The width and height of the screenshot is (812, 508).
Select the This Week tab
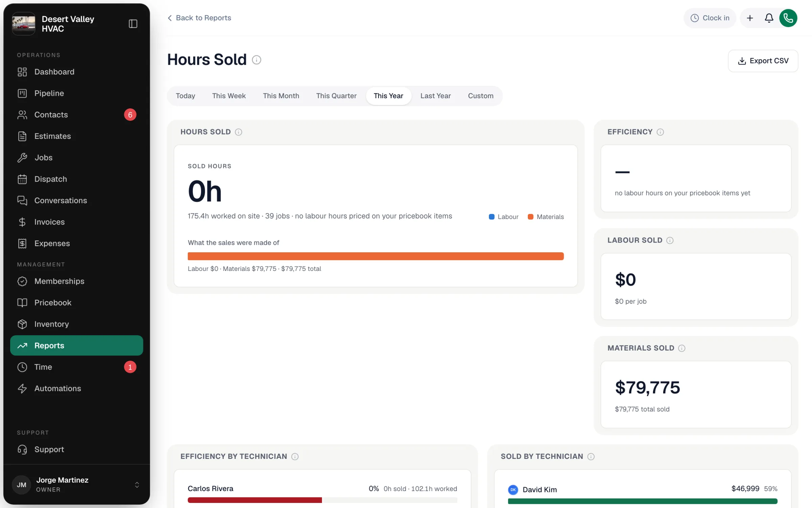[229, 96]
